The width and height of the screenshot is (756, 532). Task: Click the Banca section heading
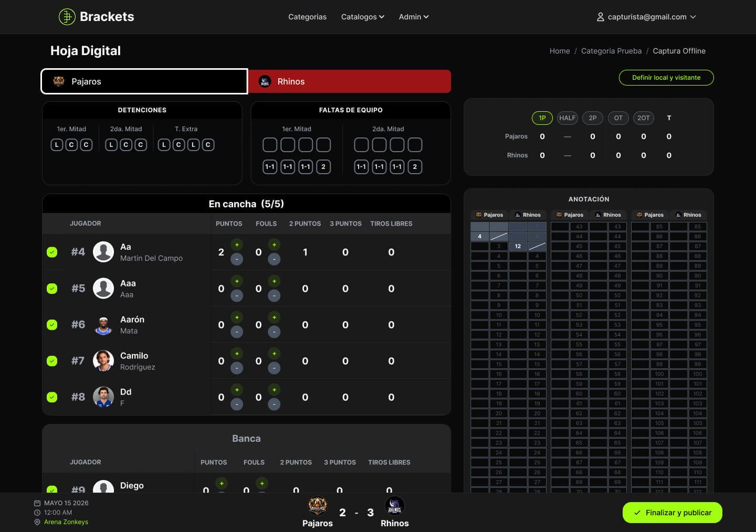[246, 439]
